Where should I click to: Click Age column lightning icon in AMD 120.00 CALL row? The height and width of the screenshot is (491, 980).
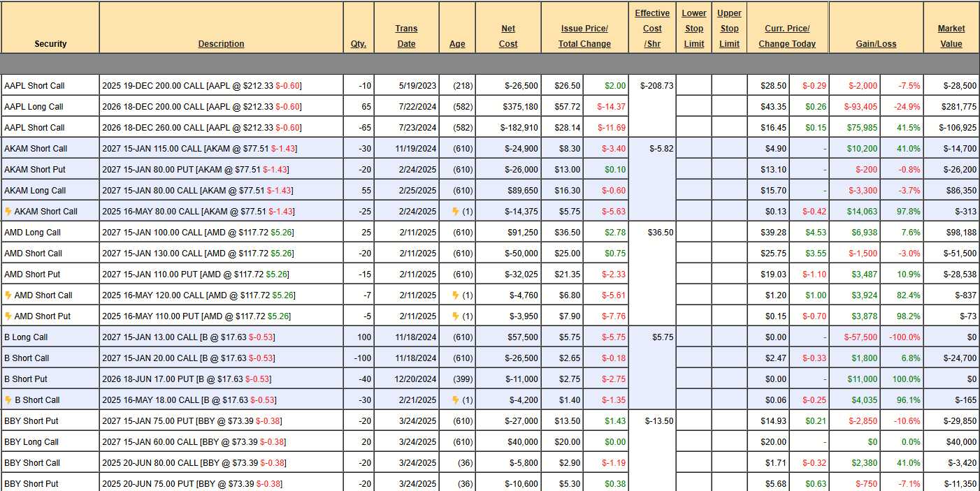[x=455, y=295]
